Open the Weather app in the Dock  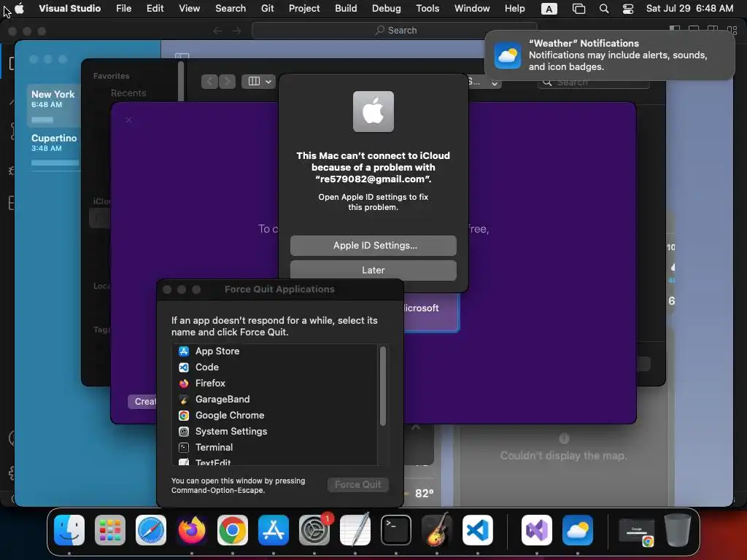point(578,530)
